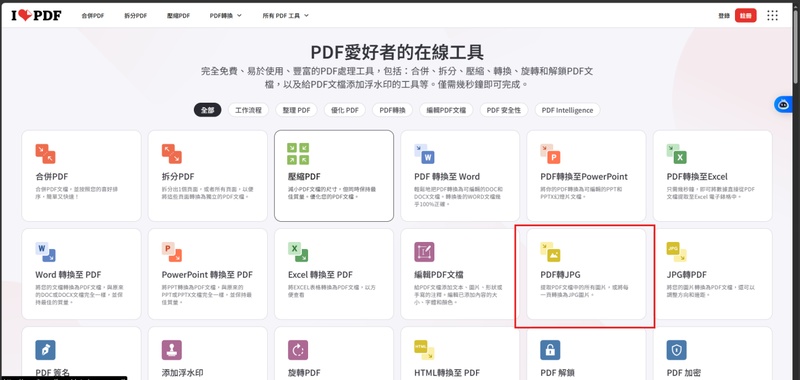Click the Word 轉換至 PDF icon
This screenshot has height=380, width=800.
point(45,252)
